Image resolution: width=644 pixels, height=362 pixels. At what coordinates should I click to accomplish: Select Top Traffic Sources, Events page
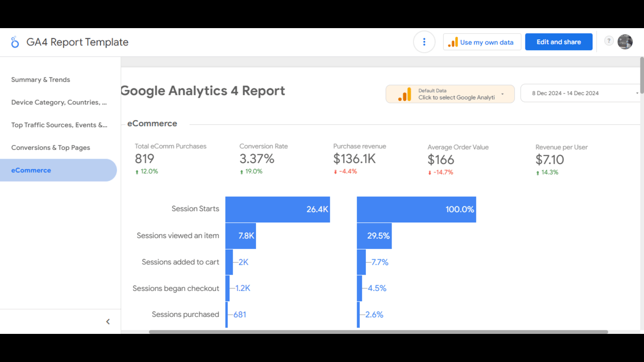click(x=59, y=125)
